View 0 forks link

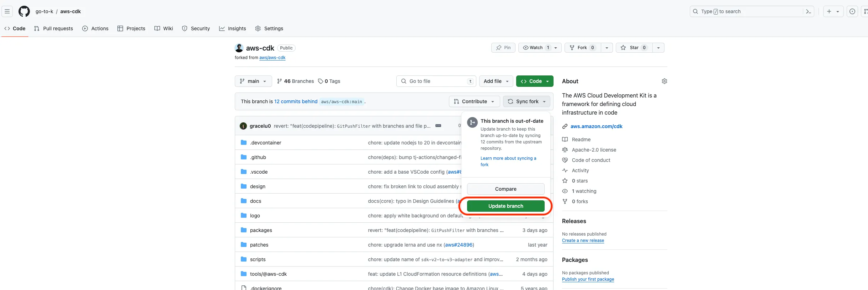pos(575,201)
